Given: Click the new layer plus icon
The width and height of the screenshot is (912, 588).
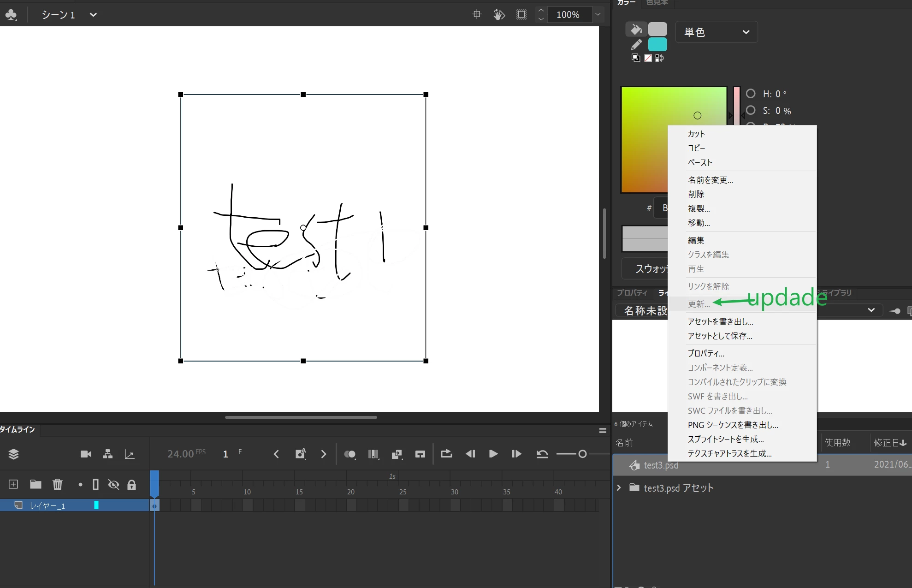Looking at the screenshot, I should click(13, 484).
